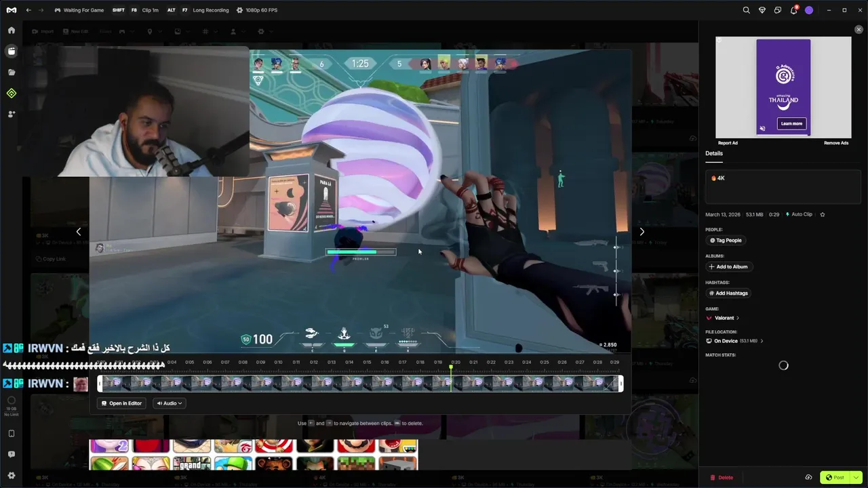Click the cloud upload icon near Post
868x488 pixels.
[808, 478]
